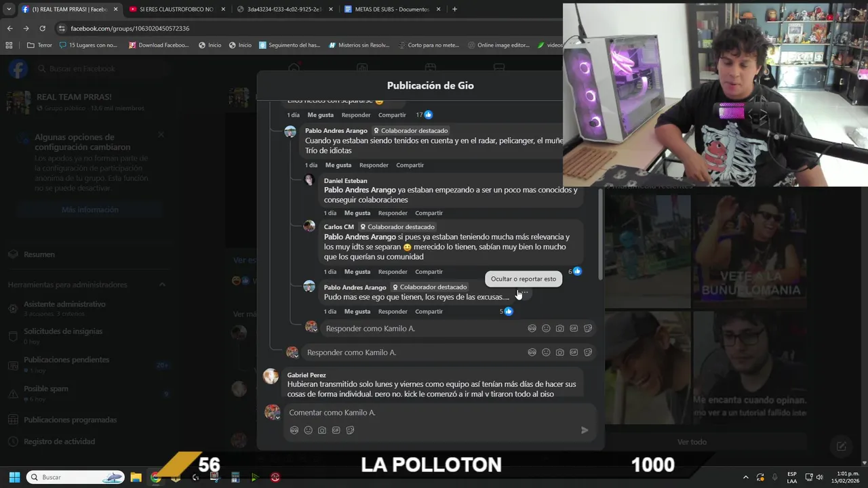The image size is (868, 488).
Task: Open Gabriel Perez's profile picture
Action: (x=271, y=376)
